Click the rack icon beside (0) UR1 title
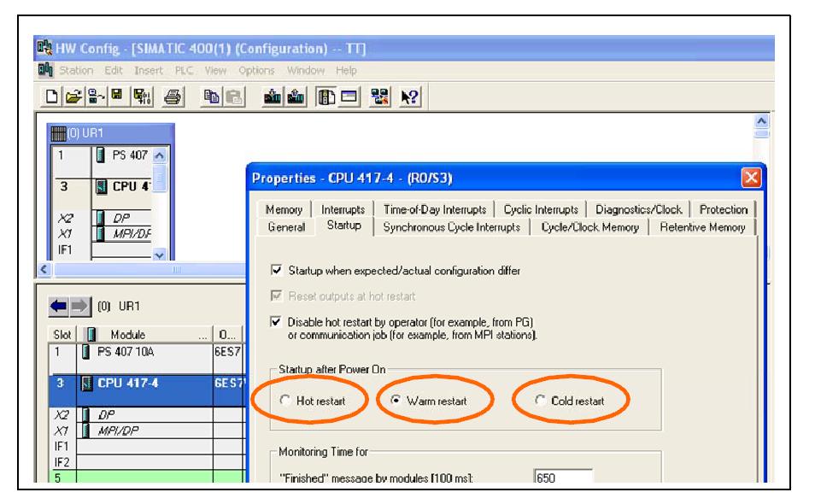Viewport: 821px width, 504px height. tap(58, 133)
